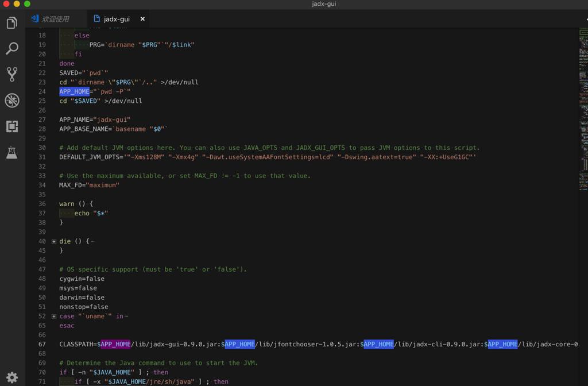Click the "-XX:+UseG1GC" option
This screenshot has width=588, height=386.
[446, 157]
